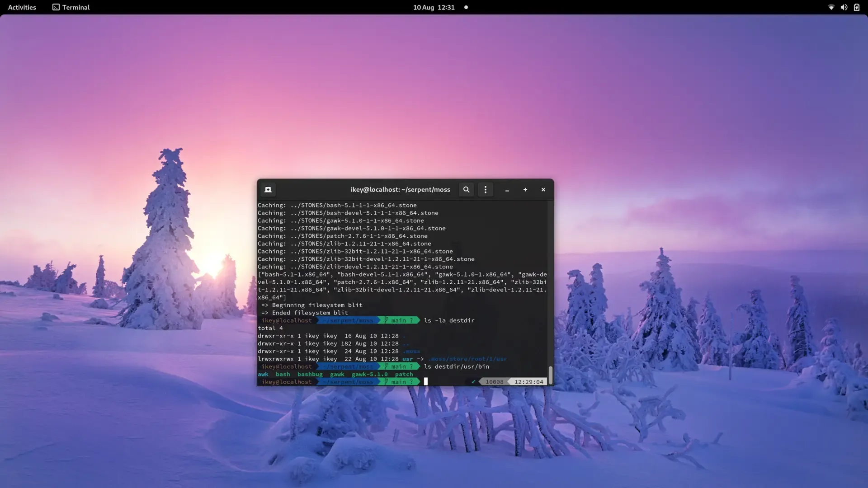
Task: Open the volume speaker icon
Action: (844, 7)
